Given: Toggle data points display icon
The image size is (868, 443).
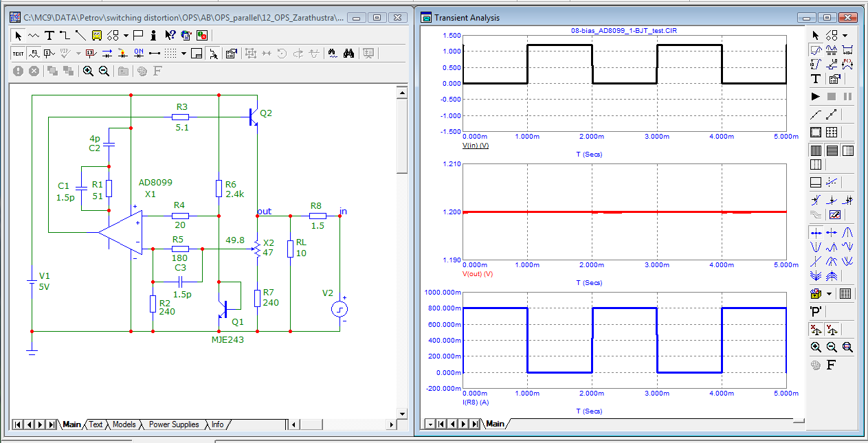Looking at the screenshot, I should [x=832, y=114].
